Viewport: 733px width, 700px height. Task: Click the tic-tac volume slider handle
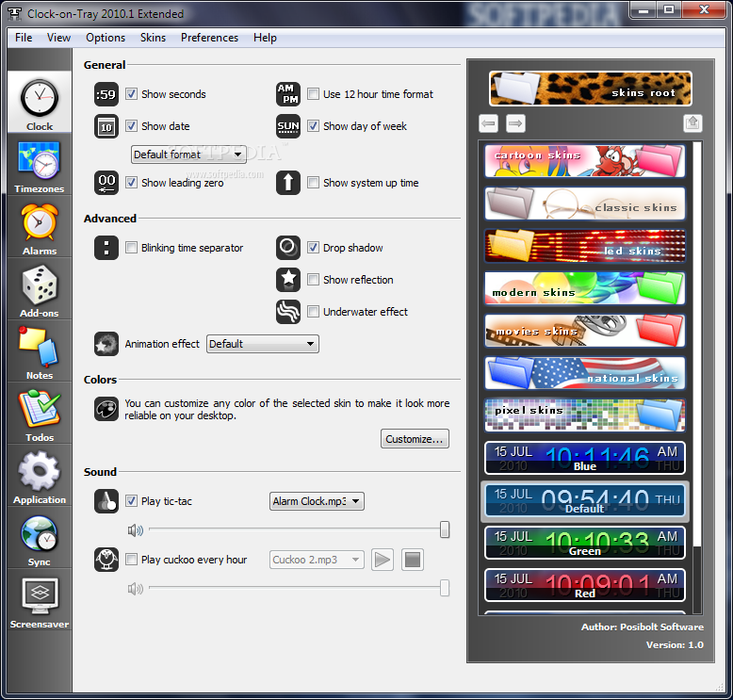(x=445, y=529)
